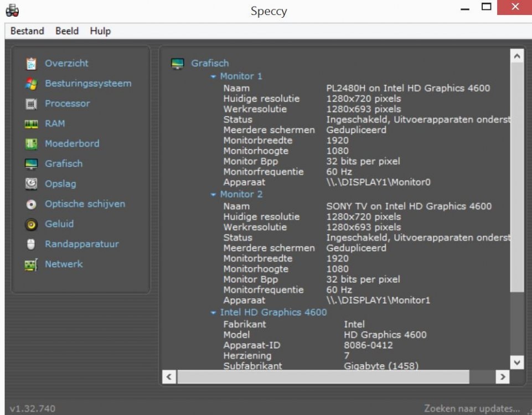Click the Overzicht clipboard icon in sidebar
Viewport: 532px width, 415px height.
pyautogui.click(x=32, y=64)
